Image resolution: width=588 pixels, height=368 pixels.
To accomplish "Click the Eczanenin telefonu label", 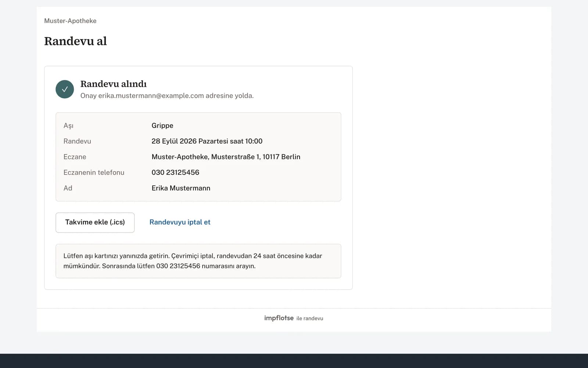I will (x=94, y=172).
